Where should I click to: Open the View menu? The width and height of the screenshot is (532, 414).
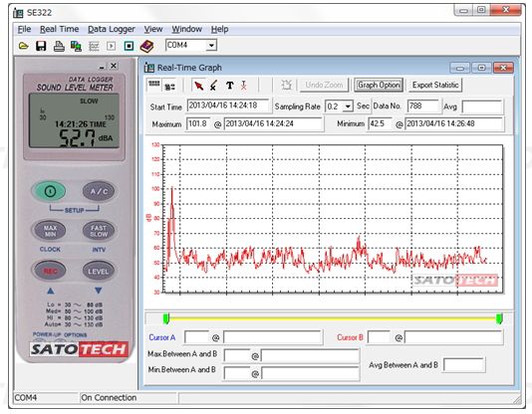tap(153, 29)
